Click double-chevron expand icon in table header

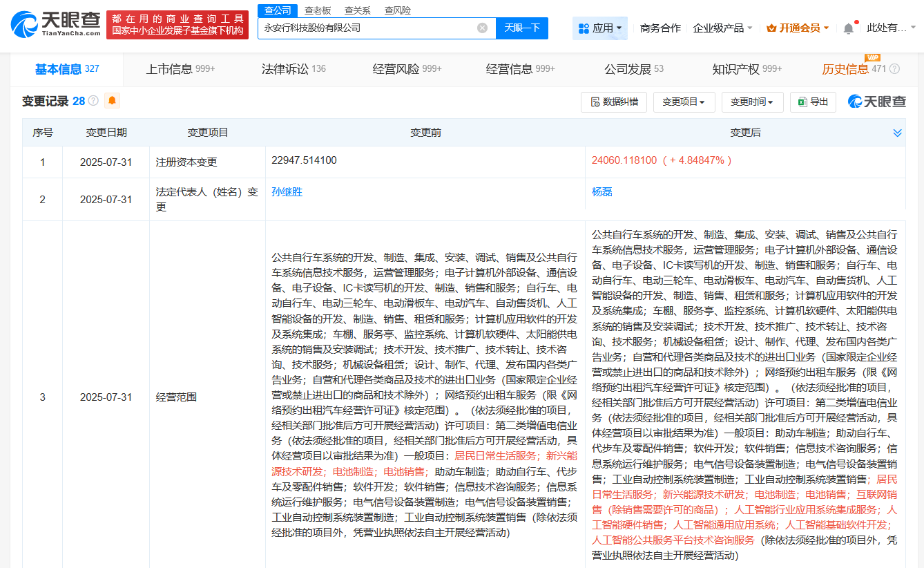[x=897, y=133]
